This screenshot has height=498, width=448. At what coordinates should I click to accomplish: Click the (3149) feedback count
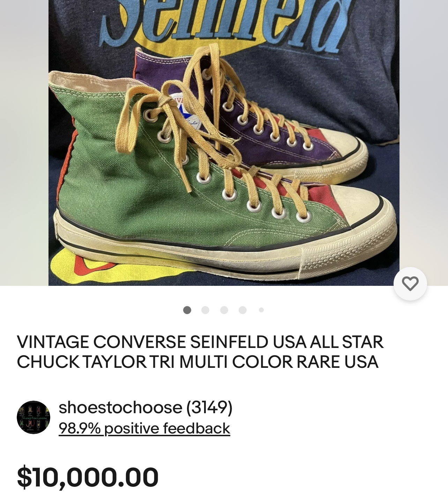click(x=209, y=407)
